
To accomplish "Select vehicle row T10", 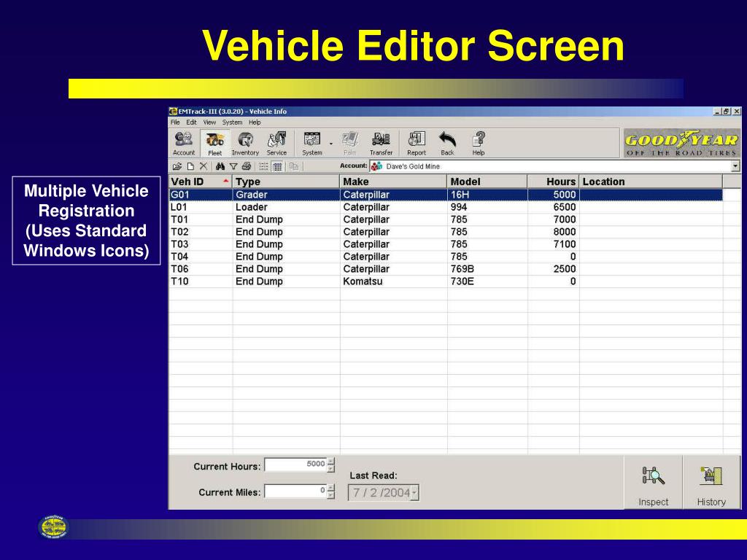I will (x=446, y=281).
